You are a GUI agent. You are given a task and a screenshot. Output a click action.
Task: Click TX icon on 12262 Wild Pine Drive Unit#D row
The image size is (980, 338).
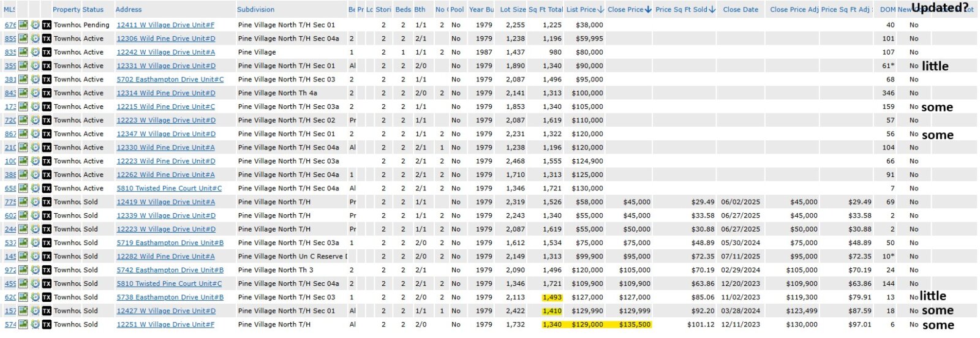click(47, 175)
